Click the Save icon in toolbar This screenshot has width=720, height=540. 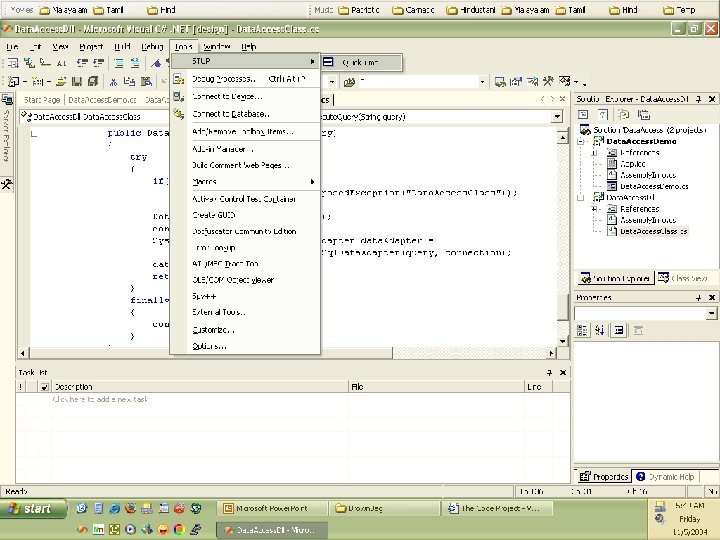coord(76,81)
